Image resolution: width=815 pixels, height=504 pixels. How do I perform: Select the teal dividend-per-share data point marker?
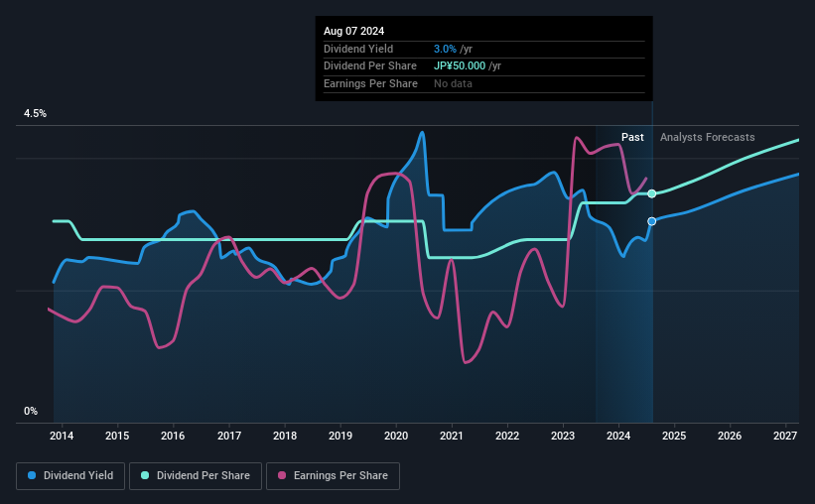[x=652, y=193]
